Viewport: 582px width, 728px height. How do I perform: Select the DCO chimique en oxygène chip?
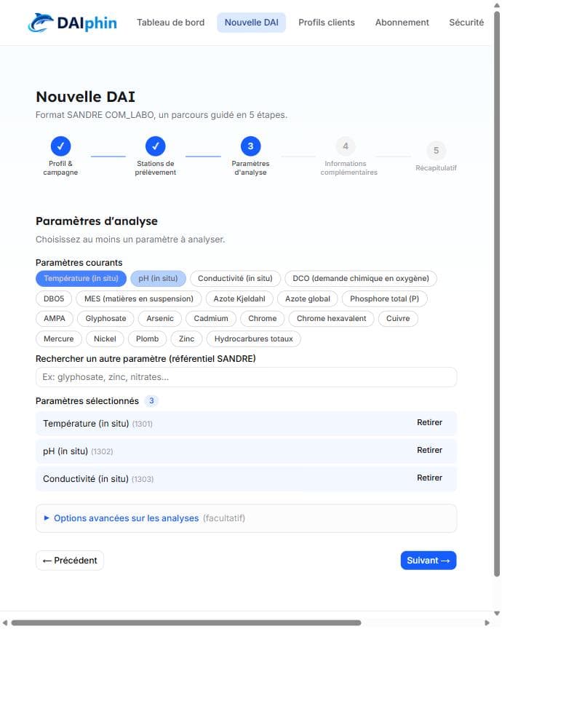tap(361, 279)
